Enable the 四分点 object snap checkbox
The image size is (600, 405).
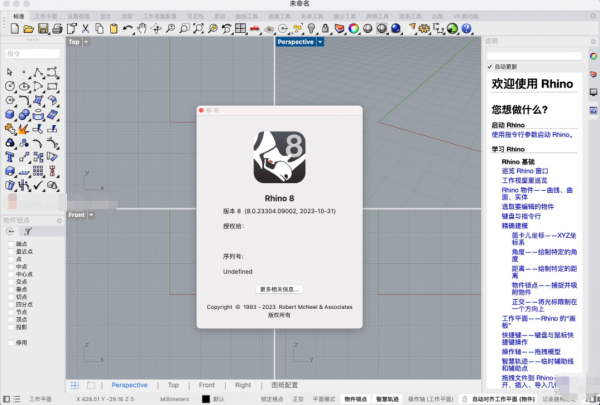pyautogui.click(x=11, y=305)
